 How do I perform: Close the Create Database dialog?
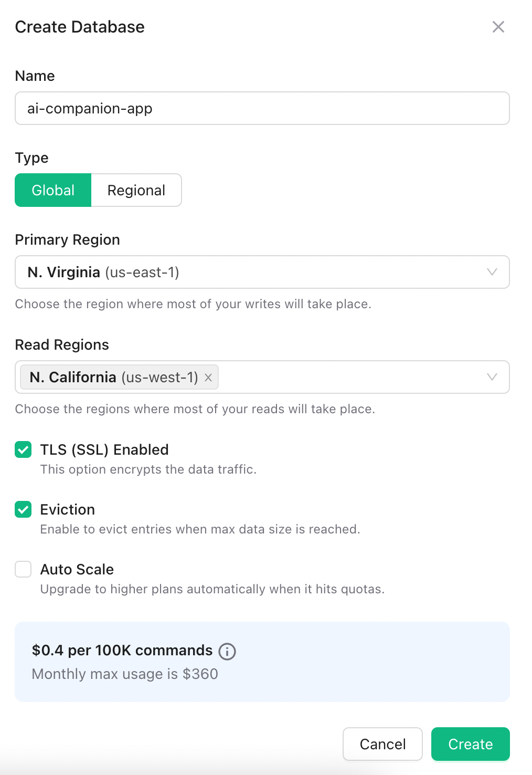pyautogui.click(x=498, y=27)
